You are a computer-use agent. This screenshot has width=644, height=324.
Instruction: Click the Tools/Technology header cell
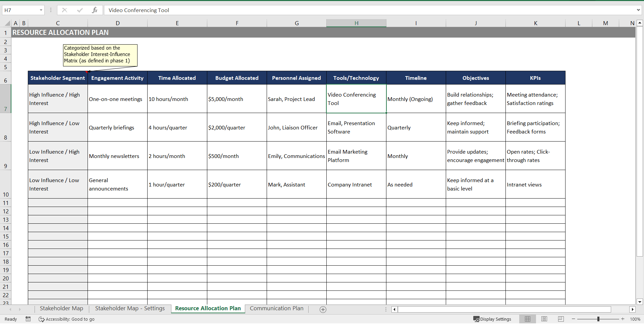click(x=356, y=78)
